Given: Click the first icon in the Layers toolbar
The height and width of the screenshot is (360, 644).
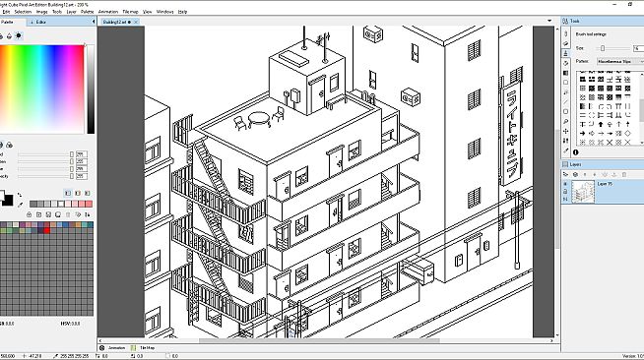Looking at the screenshot, I should 566,175.
